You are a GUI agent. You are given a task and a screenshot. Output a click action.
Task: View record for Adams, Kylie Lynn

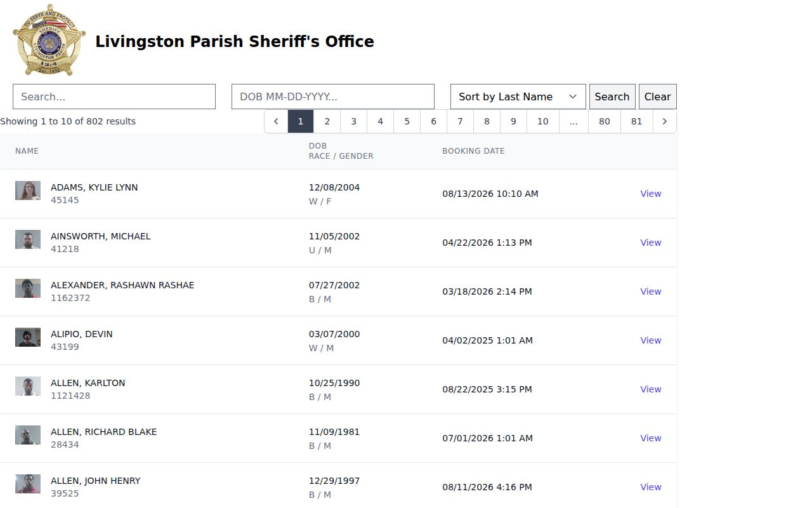pyautogui.click(x=651, y=194)
